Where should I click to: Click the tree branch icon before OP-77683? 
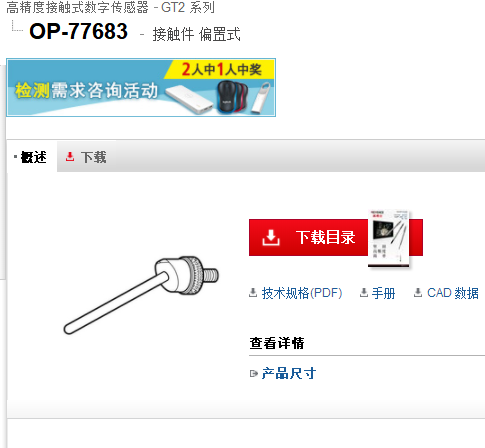(x=17, y=26)
